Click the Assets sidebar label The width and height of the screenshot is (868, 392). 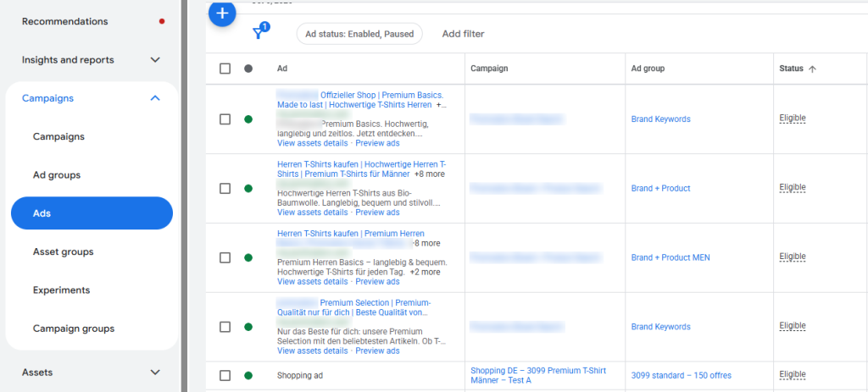[x=37, y=373]
